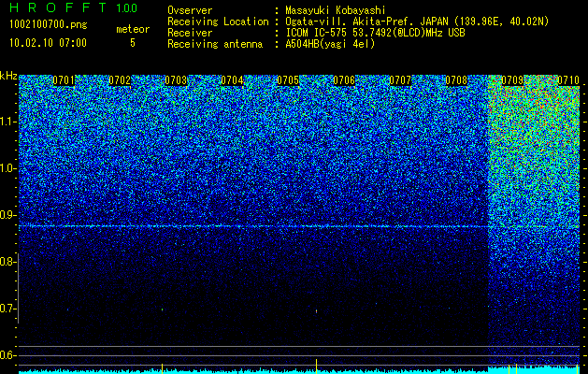Image resolution: width=588 pixels, height=374 pixels.
Task: Click the 0707 time marker
Action: pyautogui.click(x=400, y=80)
